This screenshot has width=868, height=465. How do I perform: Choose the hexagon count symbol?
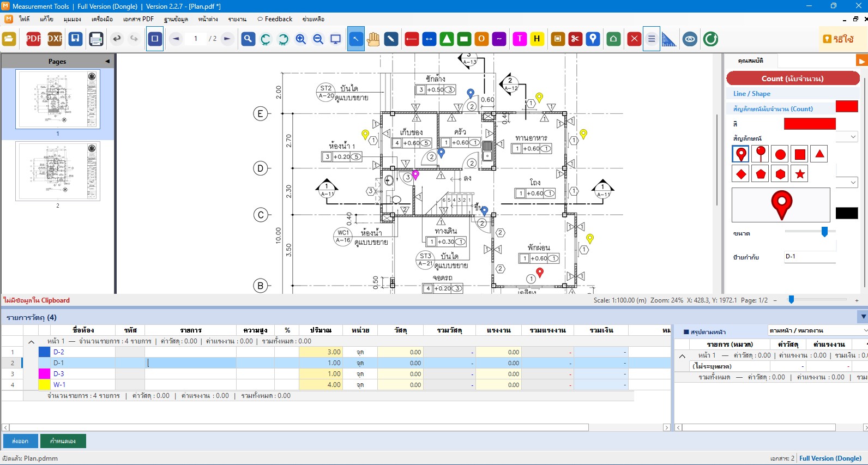(x=780, y=174)
